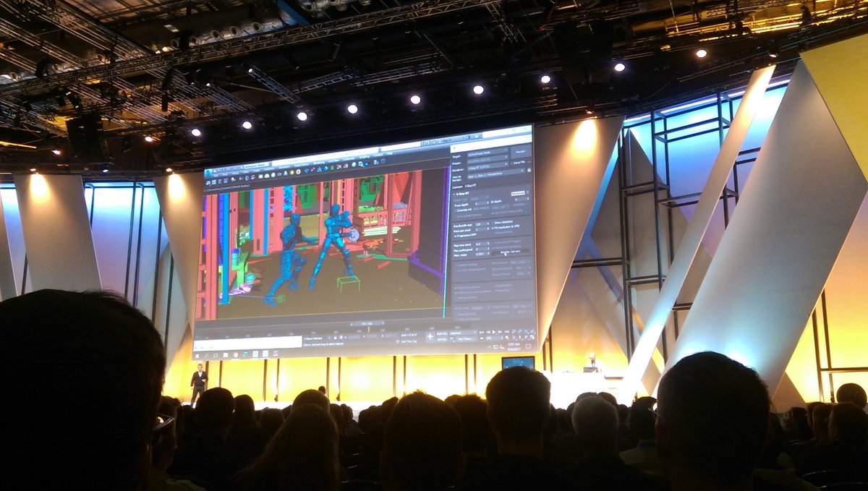Toggle the Override mtl checkbox

tap(455, 210)
